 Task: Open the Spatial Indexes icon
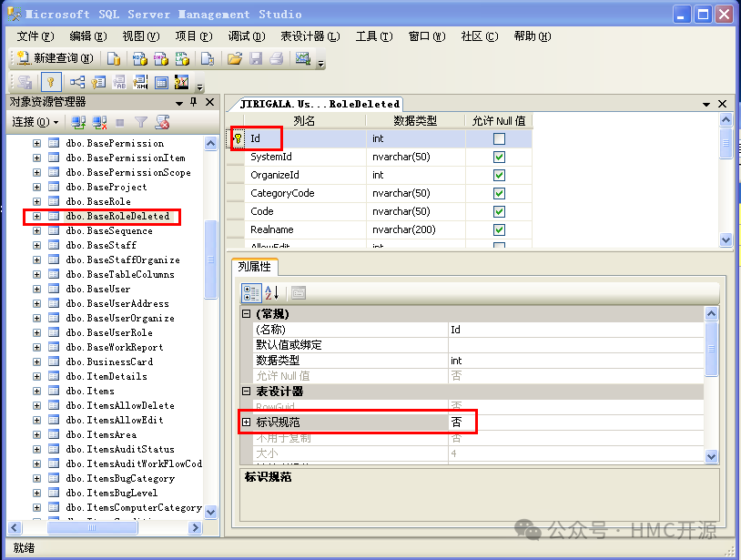point(182,82)
